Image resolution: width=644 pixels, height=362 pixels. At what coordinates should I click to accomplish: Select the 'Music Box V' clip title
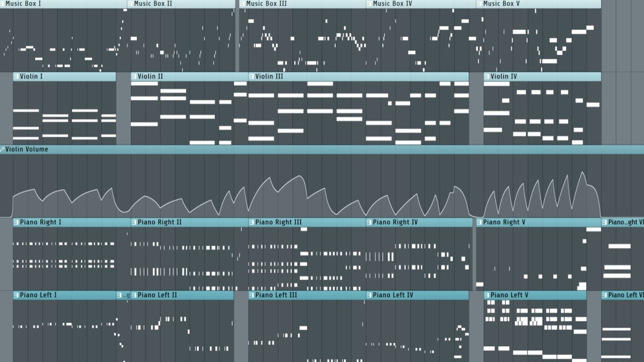point(502,4)
